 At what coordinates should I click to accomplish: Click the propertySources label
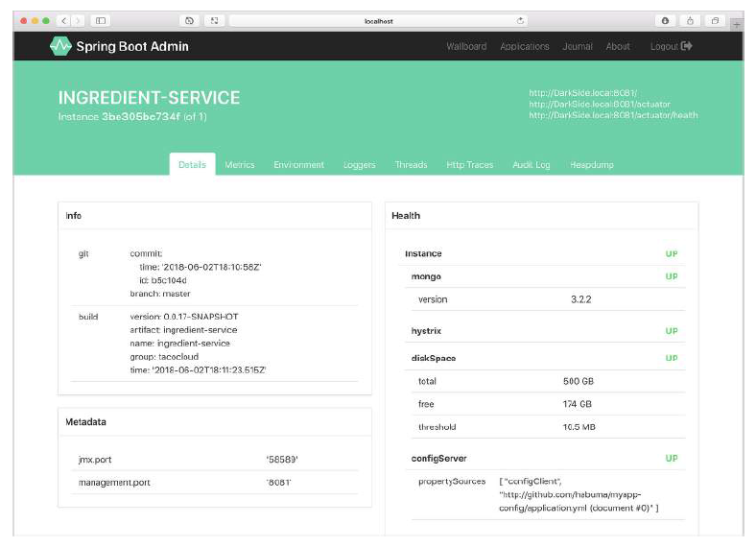tap(452, 481)
